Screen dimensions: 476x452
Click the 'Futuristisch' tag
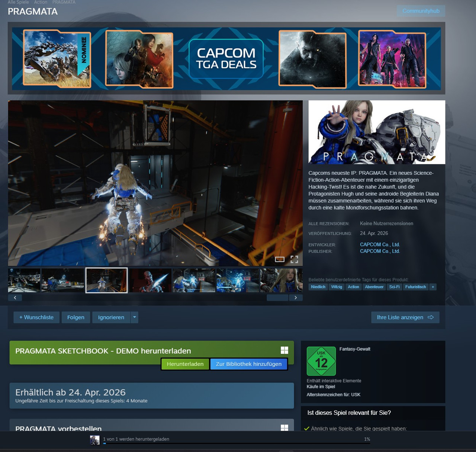tap(415, 287)
